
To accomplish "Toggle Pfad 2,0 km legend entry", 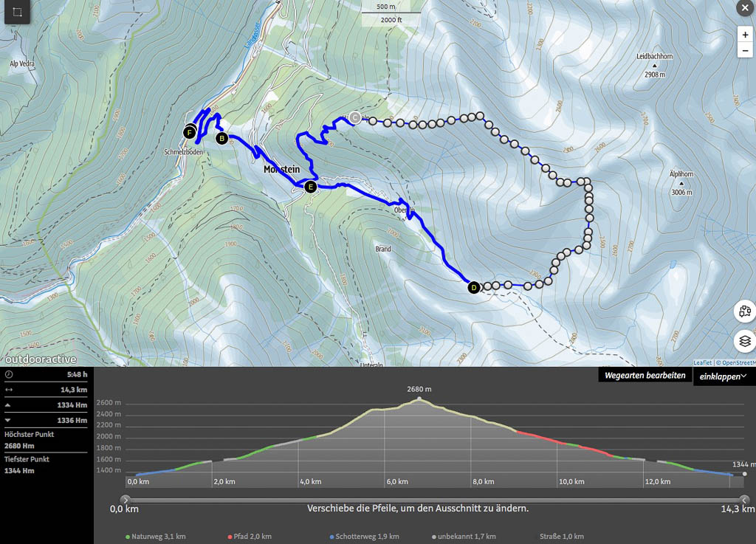I will pos(250,537).
